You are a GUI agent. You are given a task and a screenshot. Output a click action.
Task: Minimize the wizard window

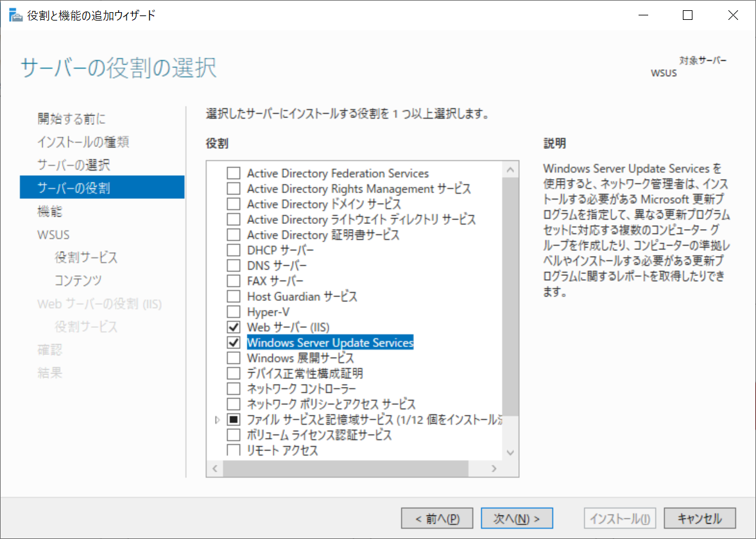point(643,15)
